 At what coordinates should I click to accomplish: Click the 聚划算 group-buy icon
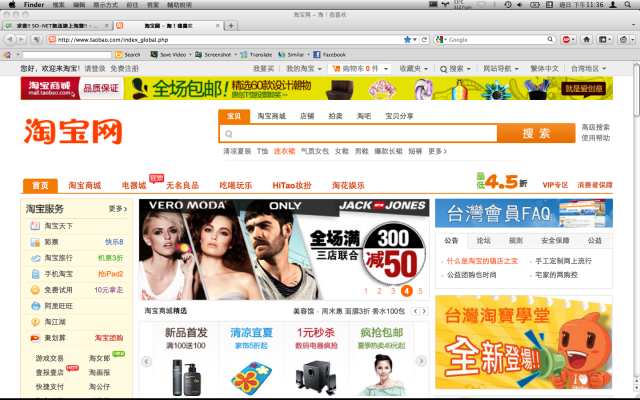(35, 338)
